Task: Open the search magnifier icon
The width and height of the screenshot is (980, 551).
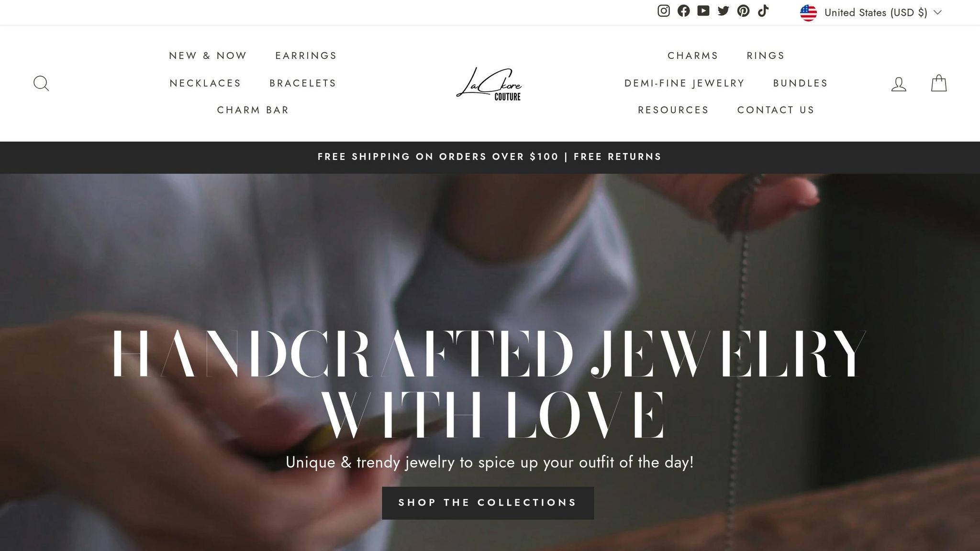Action: click(41, 83)
